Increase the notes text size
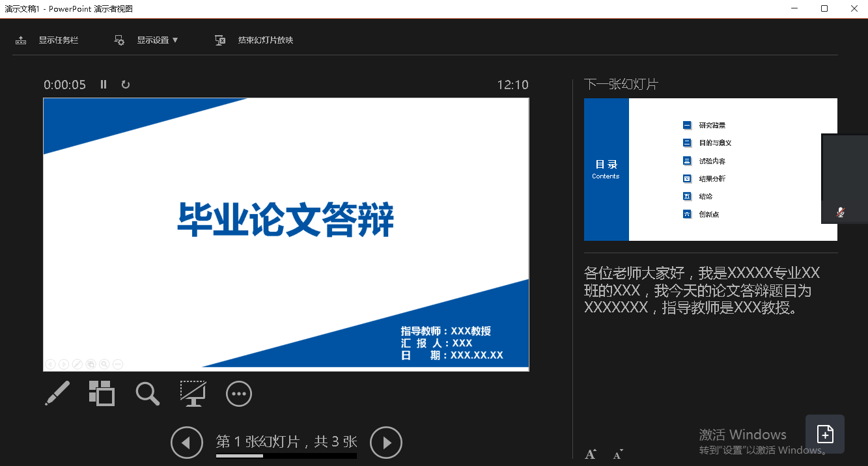 click(x=590, y=453)
